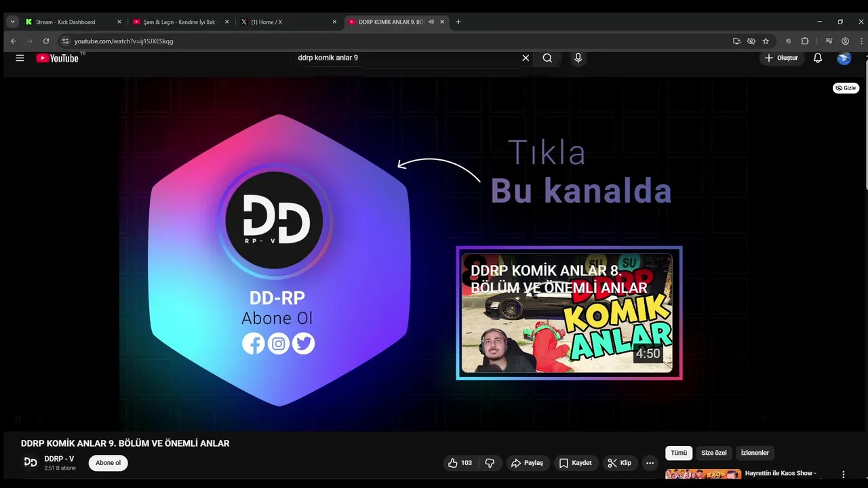The width and height of the screenshot is (868, 488).
Task: Close the Şam & Laçin tab
Action: click(226, 22)
